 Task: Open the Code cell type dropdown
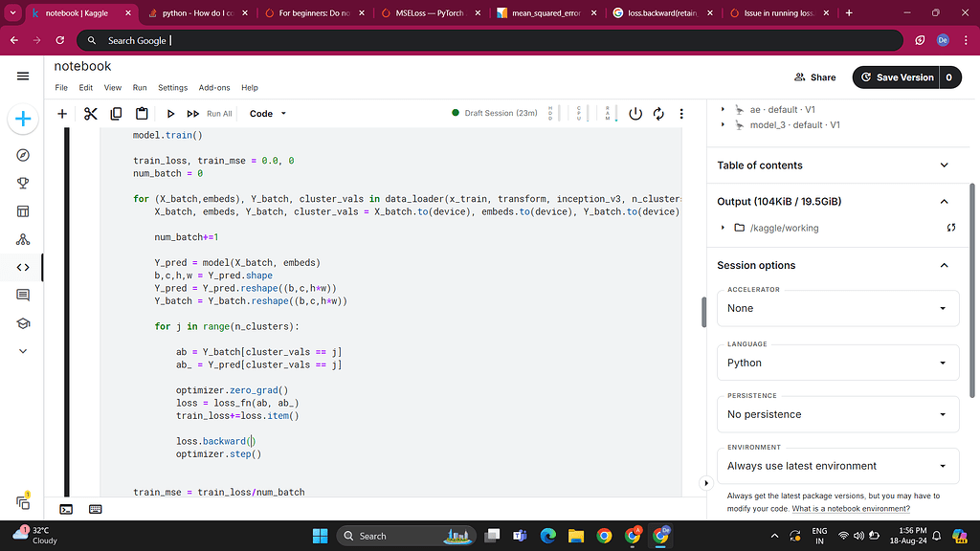point(268,114)
